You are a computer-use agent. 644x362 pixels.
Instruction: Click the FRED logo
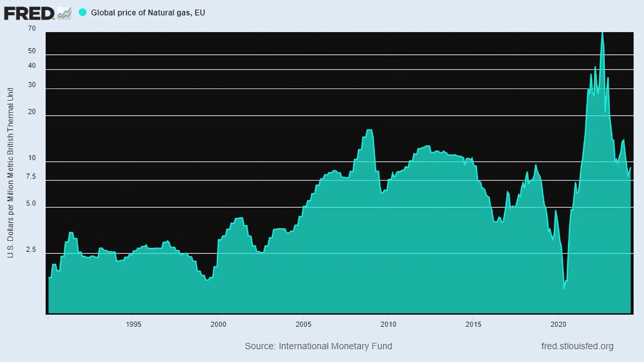[38, 13]
